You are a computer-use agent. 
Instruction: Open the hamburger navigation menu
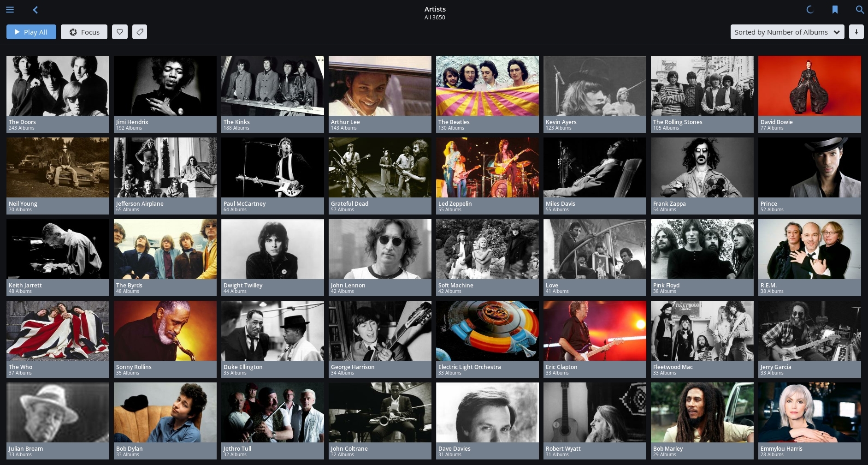click(x=10, y=9)
